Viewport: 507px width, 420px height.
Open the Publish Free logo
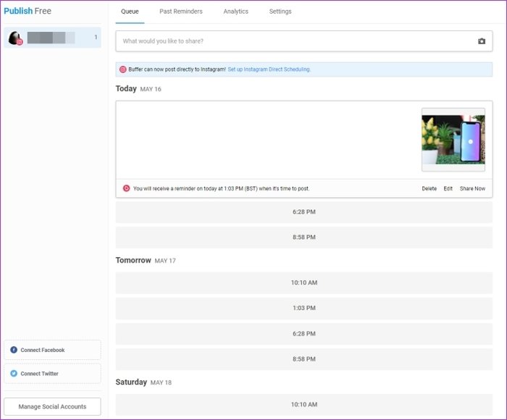(28, 11)
